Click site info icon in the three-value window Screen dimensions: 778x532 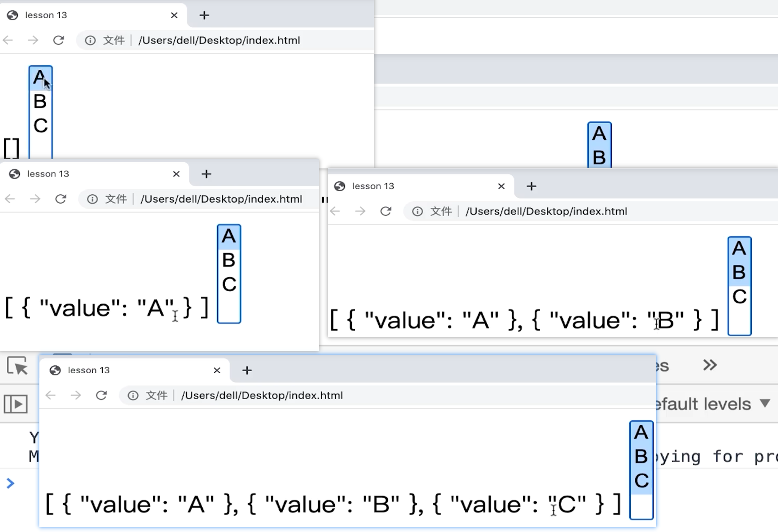click(x=133, y=395)
